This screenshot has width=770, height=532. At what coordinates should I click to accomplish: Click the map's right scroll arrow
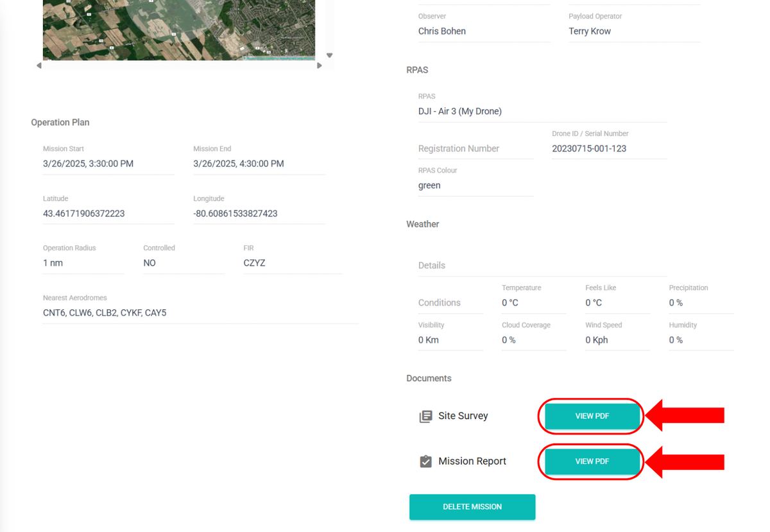(320, 65)
